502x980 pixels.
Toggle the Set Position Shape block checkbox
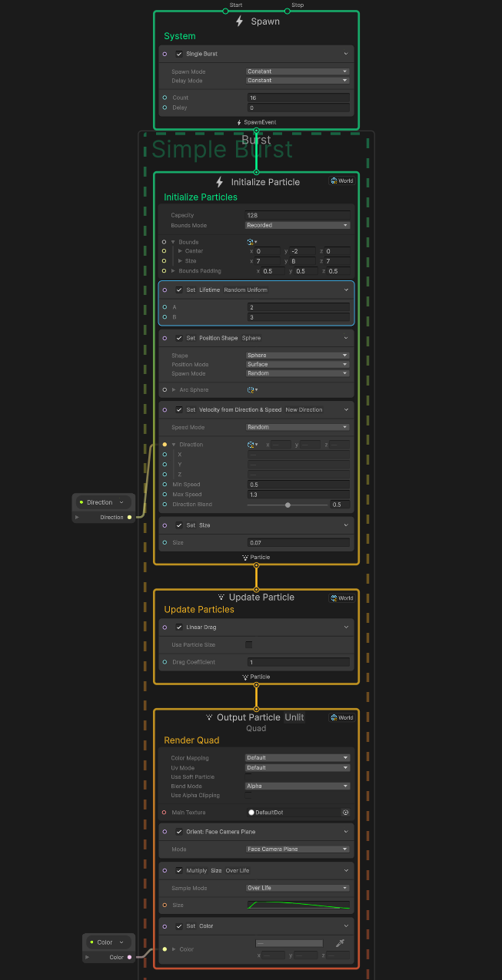tap(179, 338)
